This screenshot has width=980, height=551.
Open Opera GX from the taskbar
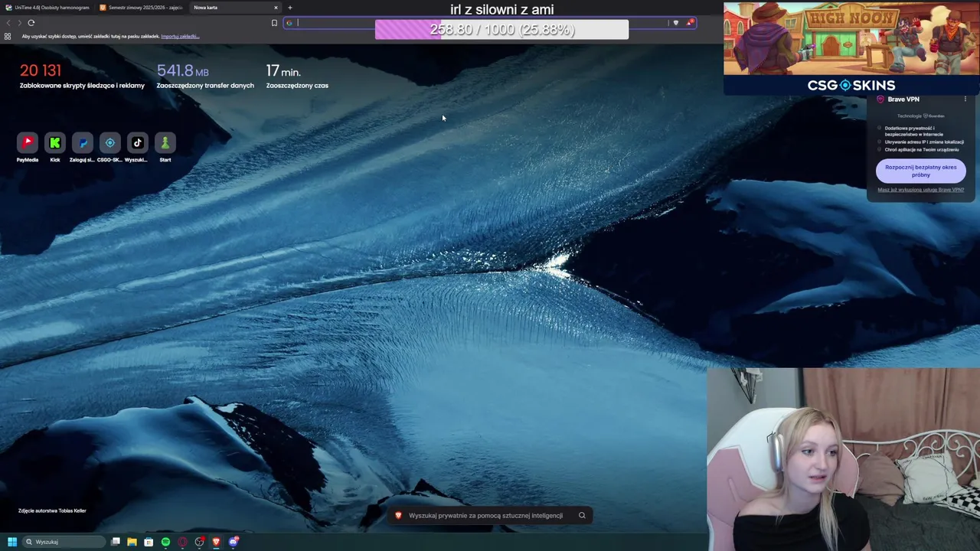pos(182,542)
